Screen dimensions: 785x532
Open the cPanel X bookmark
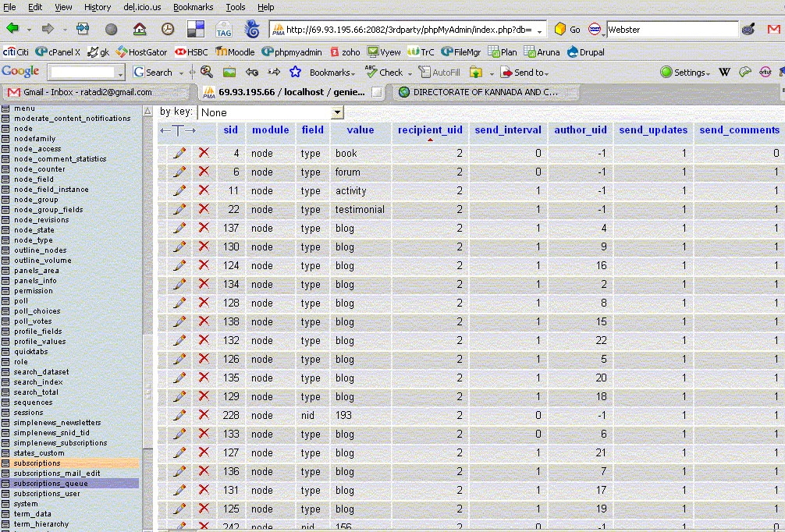(x=59, y=52)
